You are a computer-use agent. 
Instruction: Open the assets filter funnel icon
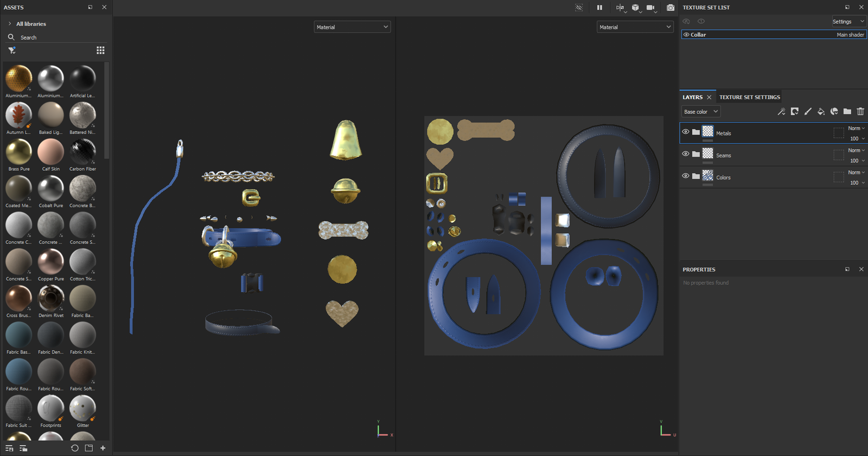11,50
